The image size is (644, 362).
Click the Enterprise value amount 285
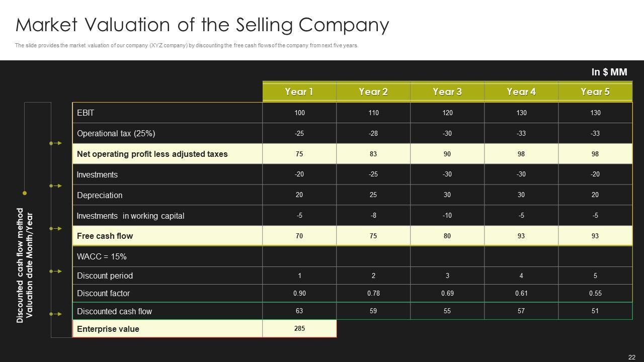(299, 328)
